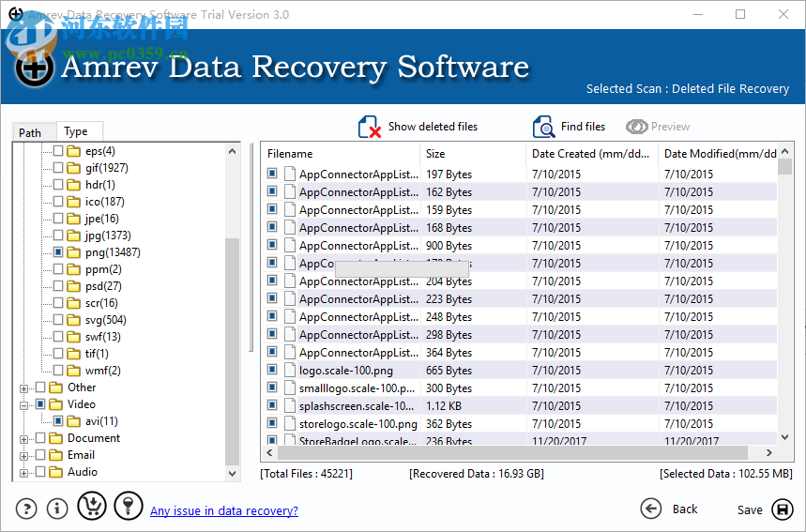Click the tree panel scroll up arrow
The image size is (806, 532).
233,151
